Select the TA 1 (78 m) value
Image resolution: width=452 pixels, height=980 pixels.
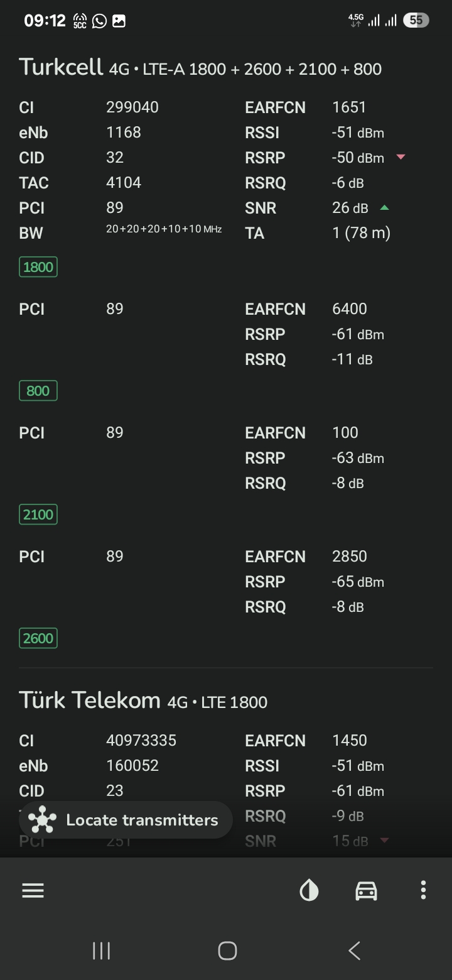361,233
